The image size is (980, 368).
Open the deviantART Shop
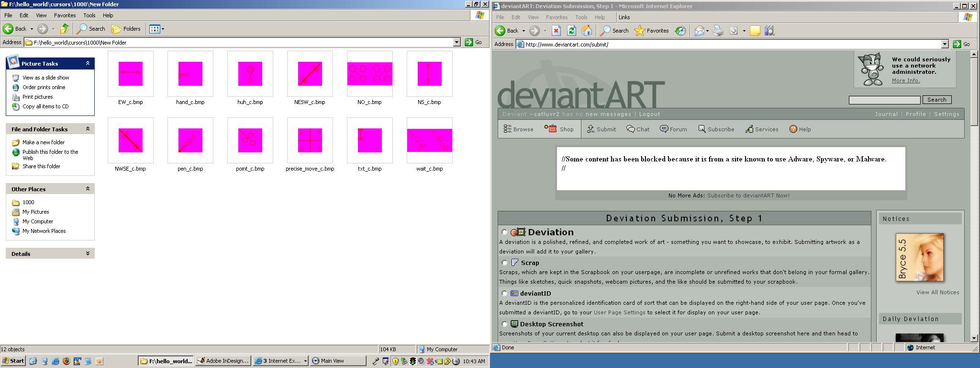coord(559,129)
